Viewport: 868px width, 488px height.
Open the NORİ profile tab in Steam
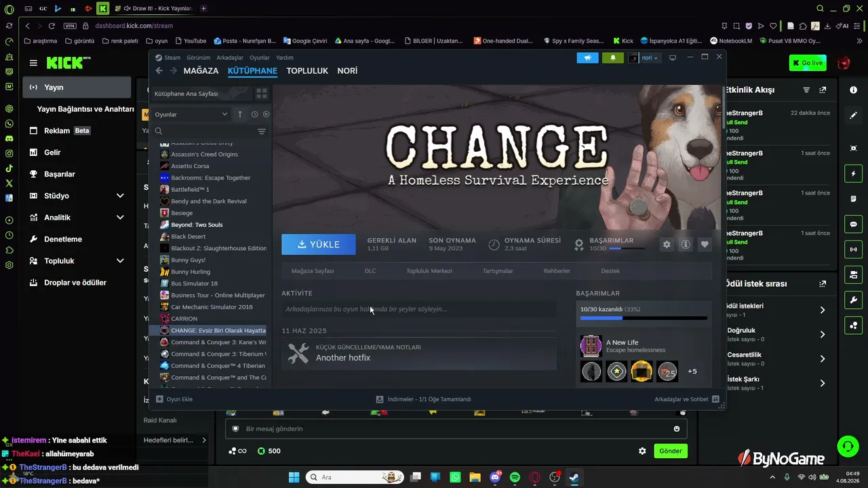[x=347, y=70]
